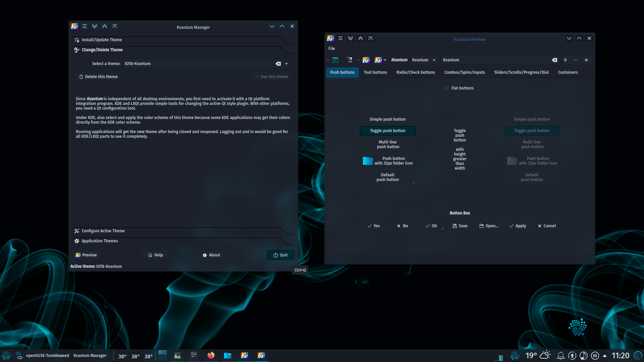
Task: Click double-chevron down icon in Kvantum Preview title bar
Action: pyautogui.click(x=351, y=38)
